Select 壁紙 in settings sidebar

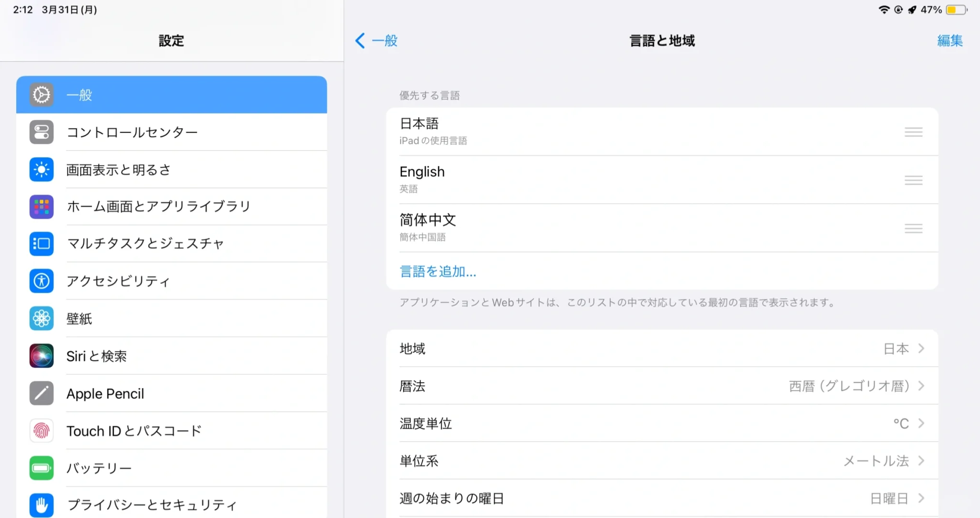point(171,318)
